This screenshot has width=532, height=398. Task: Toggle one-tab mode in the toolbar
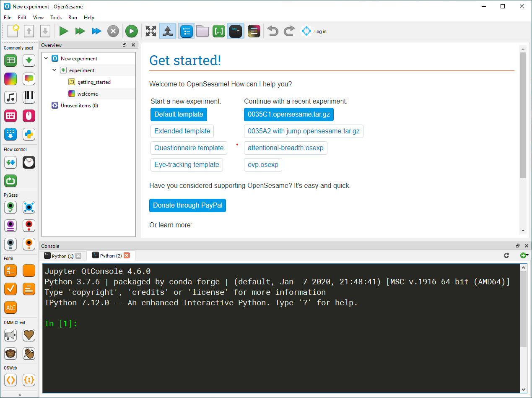[x=167, y=31]
